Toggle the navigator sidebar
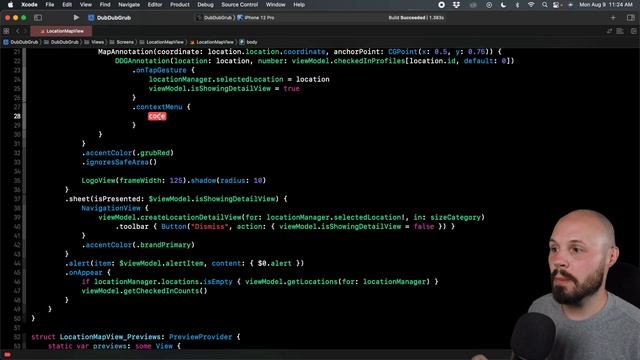Screen dimensions: 640x360 [x=38, y=18]
